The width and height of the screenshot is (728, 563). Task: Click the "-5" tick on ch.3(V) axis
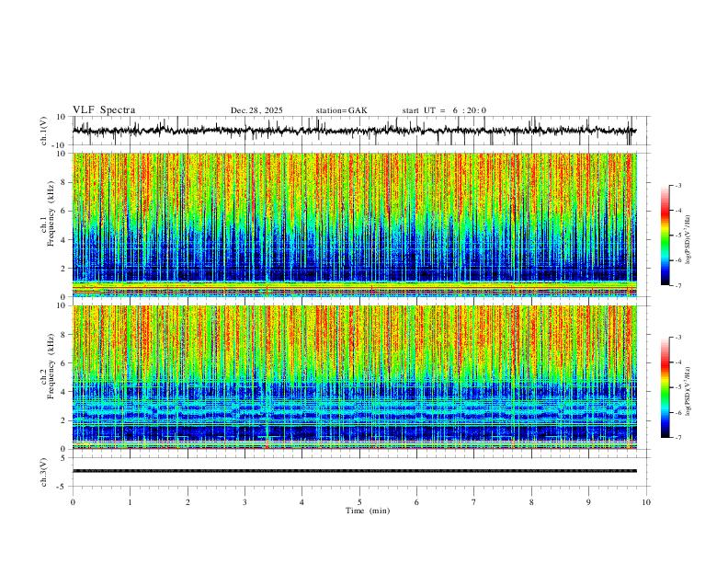point(63,487)
